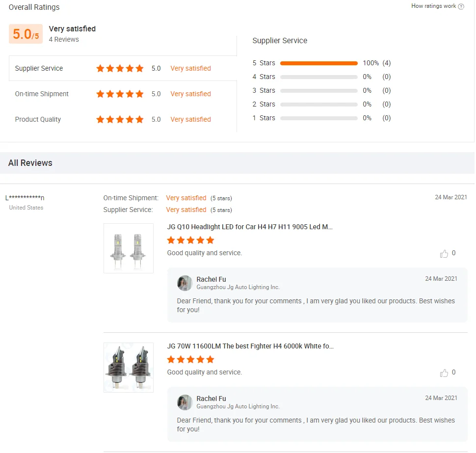Click the How ratings work link text

tap(433, 6)
